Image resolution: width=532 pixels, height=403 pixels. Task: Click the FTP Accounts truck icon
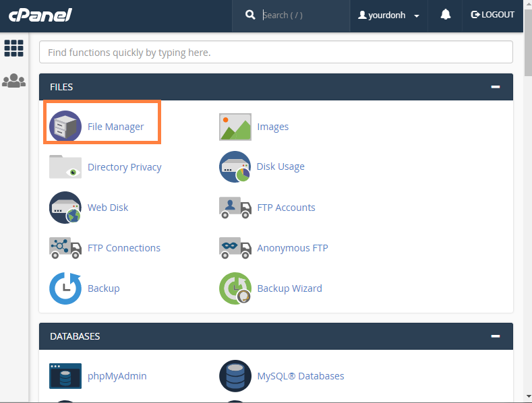pyautogui.click(x=235, y=208)
